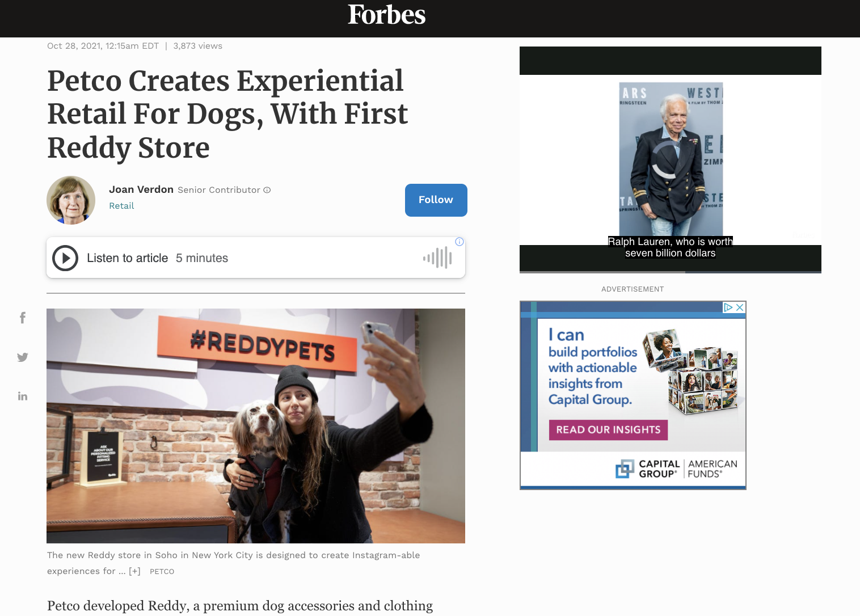Screen dimensions: 860x616
Task: Click the 3,873 views text
Action: tap(197, 46)
